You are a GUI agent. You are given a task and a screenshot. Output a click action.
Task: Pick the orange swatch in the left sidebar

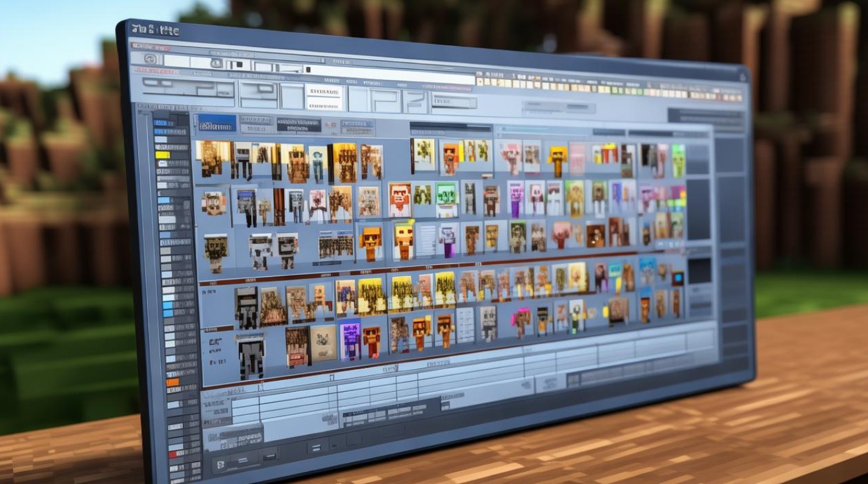coord(172,382)
